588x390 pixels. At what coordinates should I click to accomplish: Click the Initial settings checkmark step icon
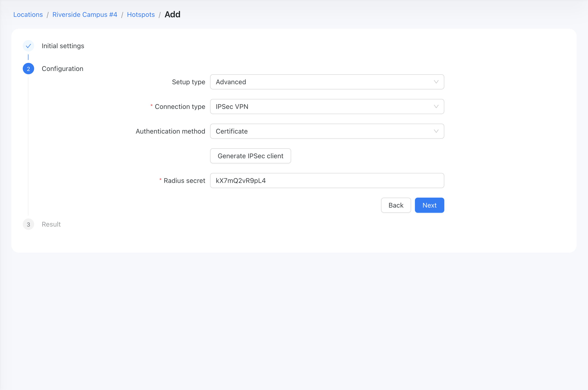tap(28, 46)
